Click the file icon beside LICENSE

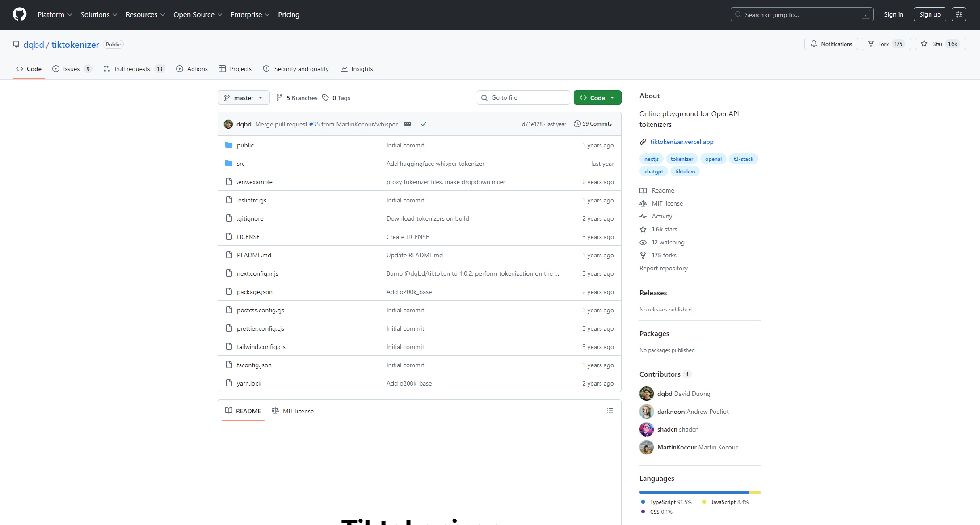(229, 236)
